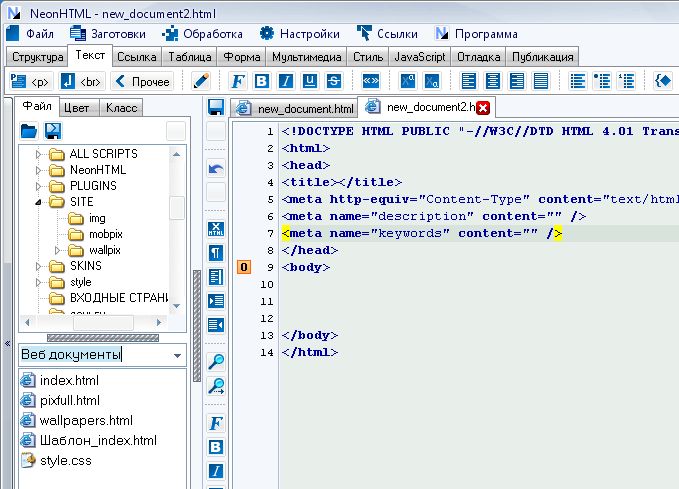The image size is (679, 489).
Task: Switch to Стиль tab
Action: pos(368,57)
